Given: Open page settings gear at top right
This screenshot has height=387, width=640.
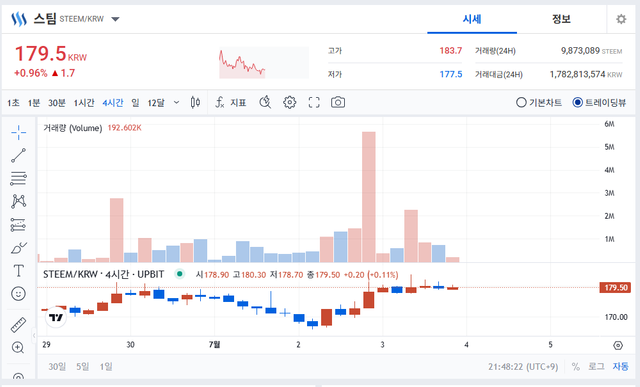Looking at the screenshot, I should point(621,19).
